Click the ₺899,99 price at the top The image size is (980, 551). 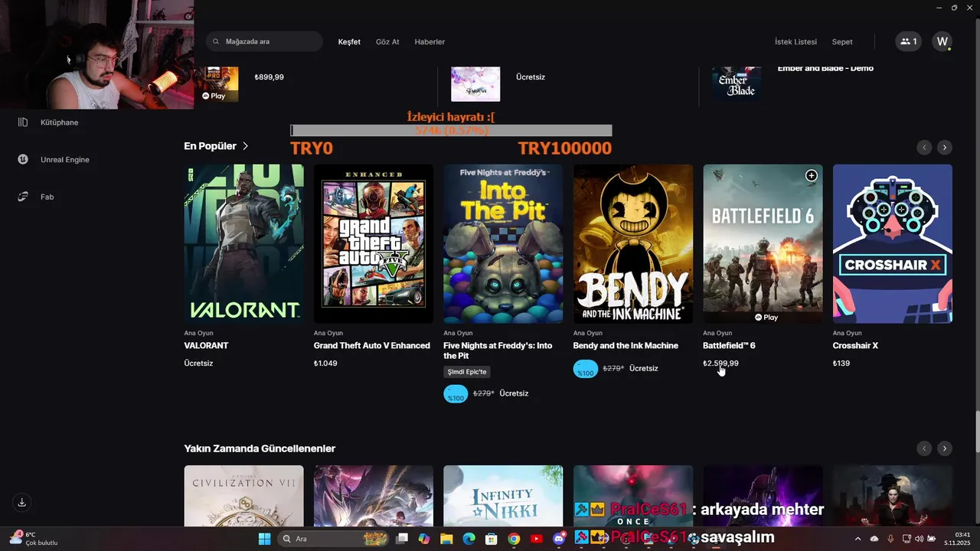(x=269, y=77)
